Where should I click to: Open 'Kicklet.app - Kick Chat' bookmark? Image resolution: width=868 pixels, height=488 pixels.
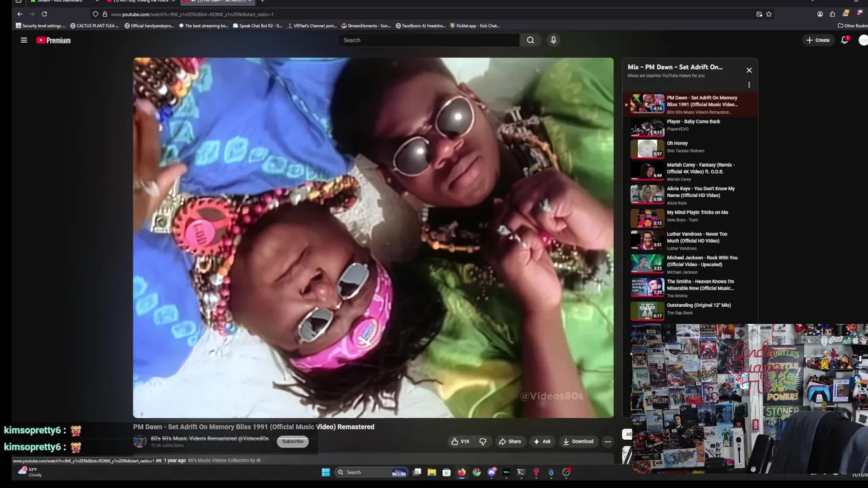475,26
